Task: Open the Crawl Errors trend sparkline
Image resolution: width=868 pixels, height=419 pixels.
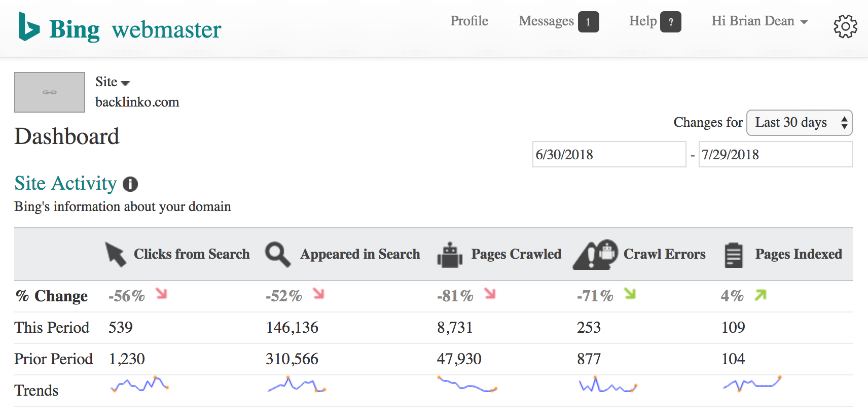Action: click(x=607, y=385)
